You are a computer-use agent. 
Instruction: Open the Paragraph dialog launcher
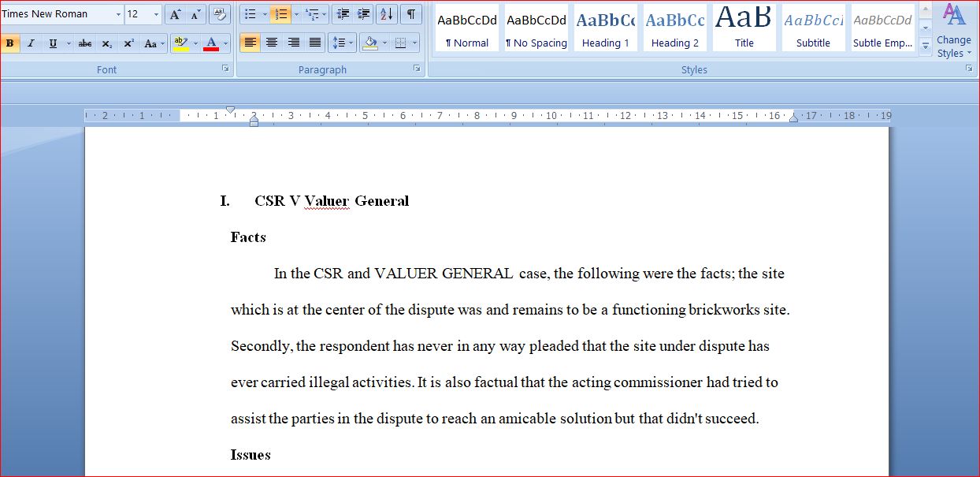(x=417, y=69)
